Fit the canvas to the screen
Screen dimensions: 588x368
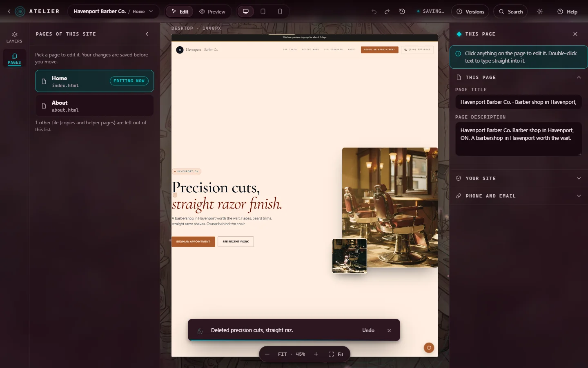click(x=336, y=354)
